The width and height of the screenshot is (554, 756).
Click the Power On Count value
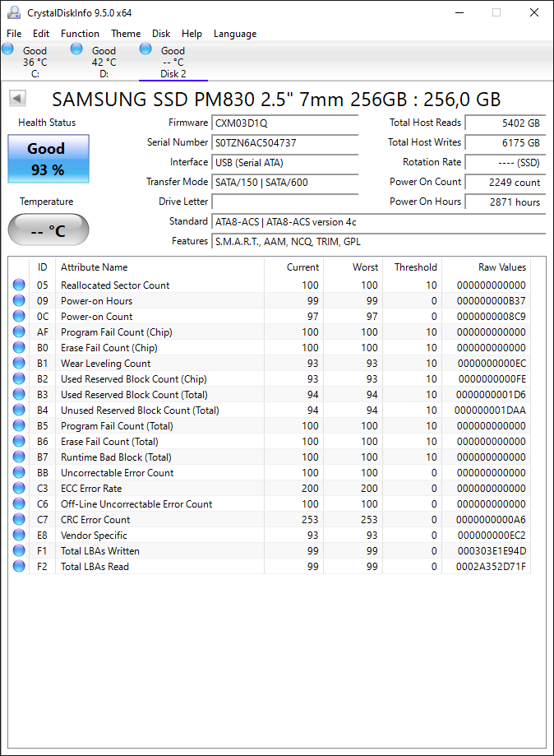click(506, 183)
